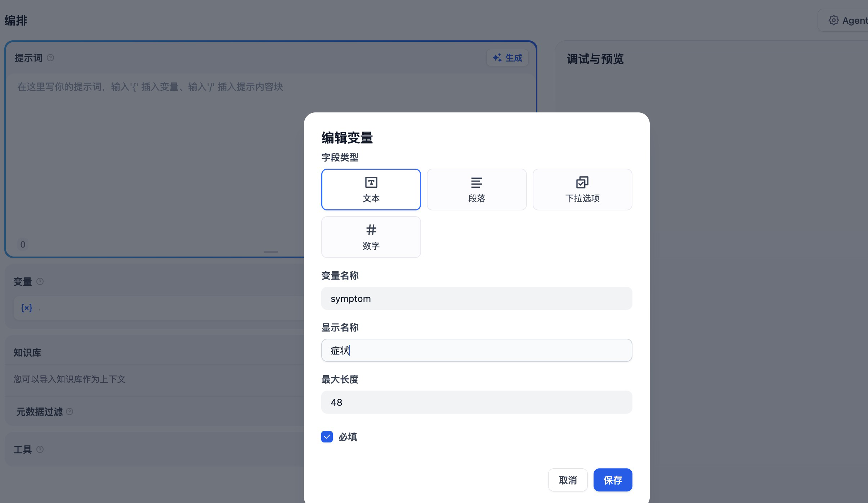Pick the 下拉选项 dropdown field type
The width and height of the screenshot is (868, 503).
[582, 190]
